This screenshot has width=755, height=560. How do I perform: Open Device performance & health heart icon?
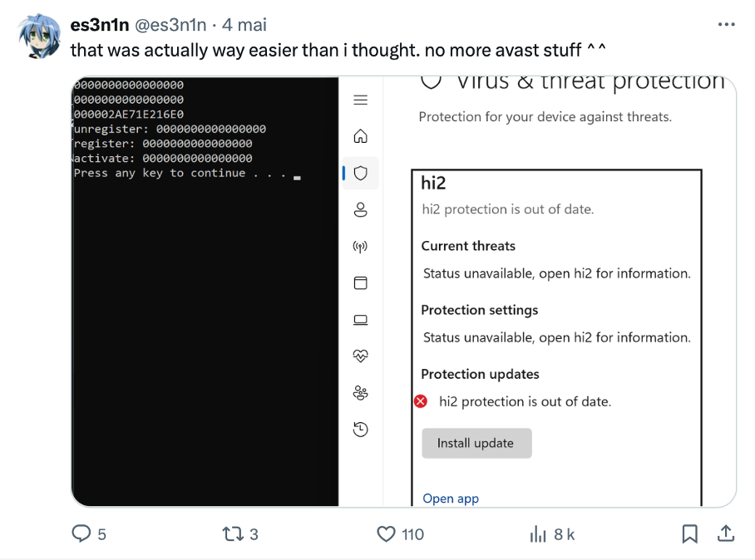point(360,356)
